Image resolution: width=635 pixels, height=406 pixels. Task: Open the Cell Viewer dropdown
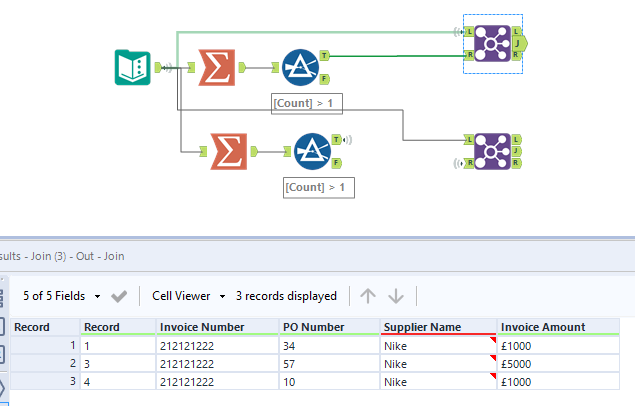pos(188,296)
